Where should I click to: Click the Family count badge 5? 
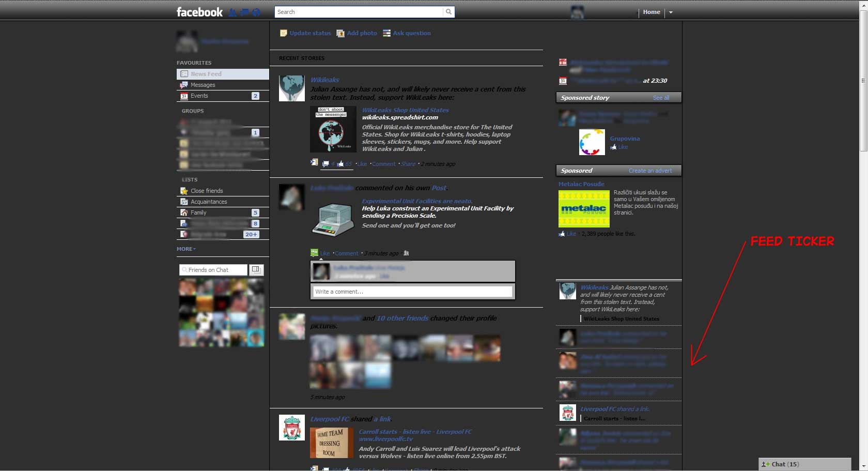(255, 212)
